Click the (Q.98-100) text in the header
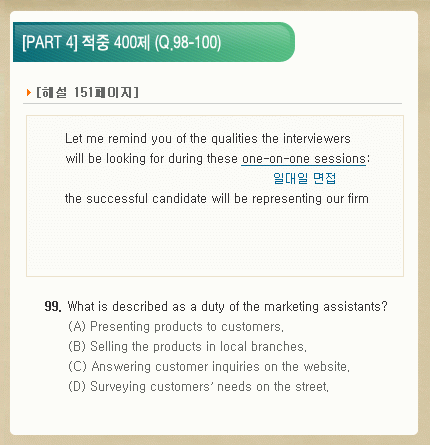430x445 pixels. 188,43
